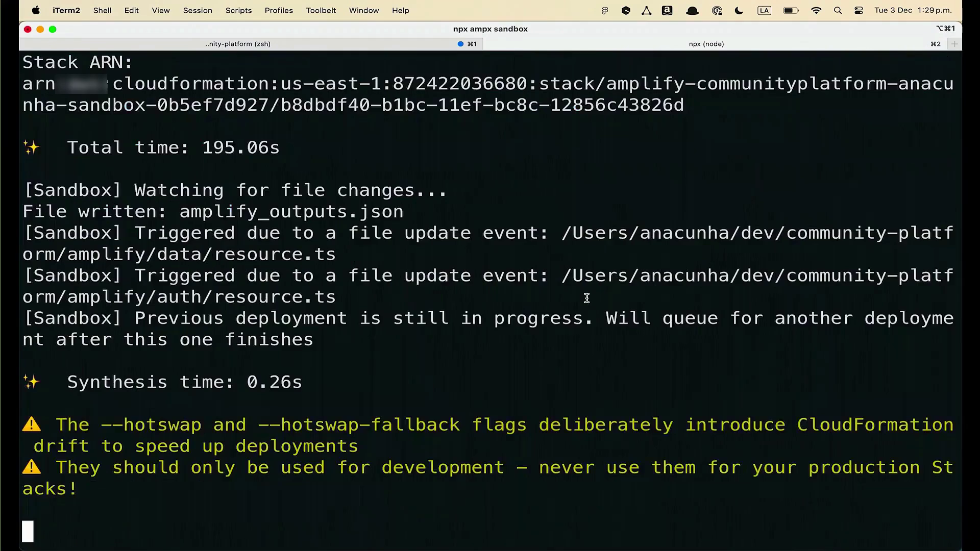Click the 'orm/amplify/data/resource.ts' path text
Viewport: 980px width, 551px height.
[x=179, y=254]
